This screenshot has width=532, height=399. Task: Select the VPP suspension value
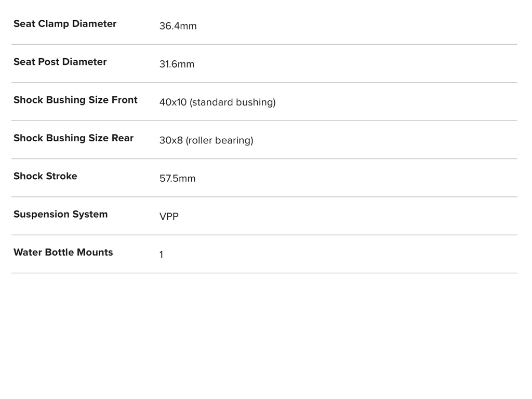click(169, 217)
